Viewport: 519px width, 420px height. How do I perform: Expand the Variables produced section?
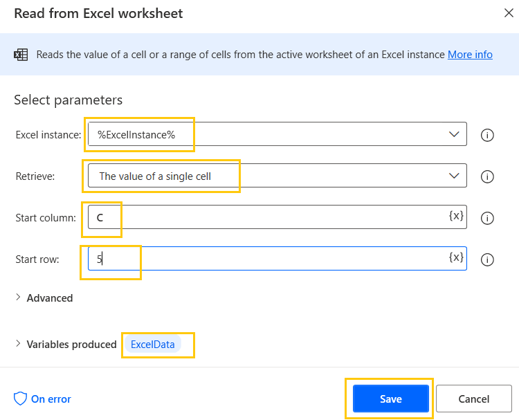[x=66, y=344]
